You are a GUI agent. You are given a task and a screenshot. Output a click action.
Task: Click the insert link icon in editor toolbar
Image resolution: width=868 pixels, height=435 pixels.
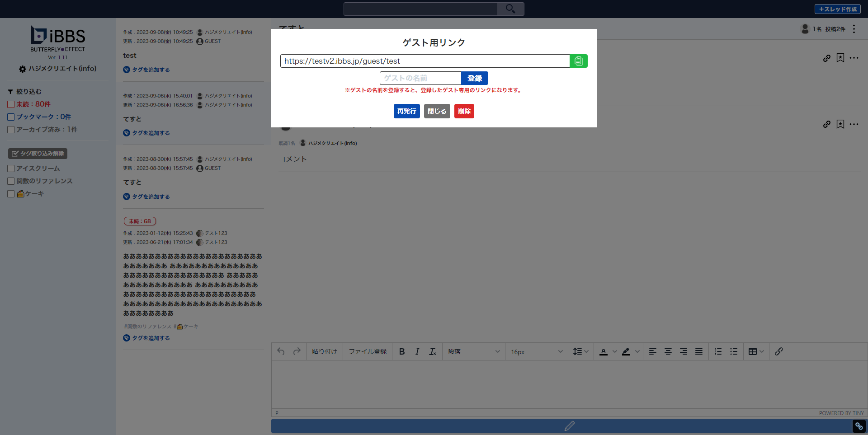click(778, 351)
